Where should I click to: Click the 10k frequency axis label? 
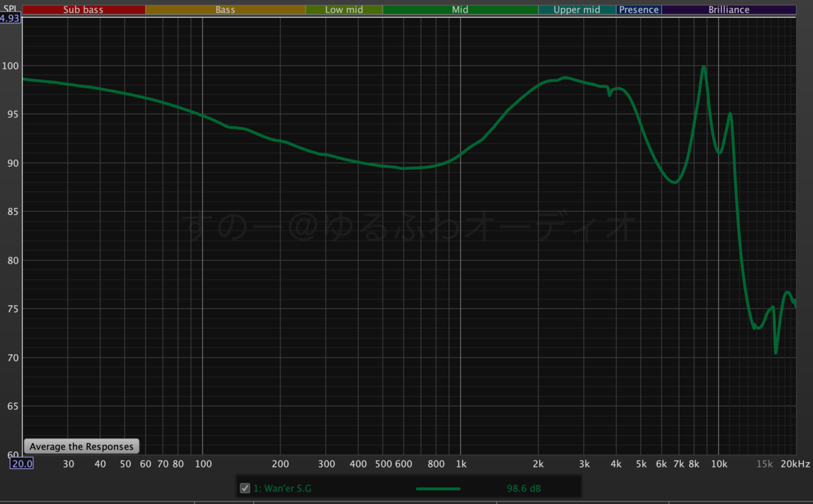(x=719, y=464)
